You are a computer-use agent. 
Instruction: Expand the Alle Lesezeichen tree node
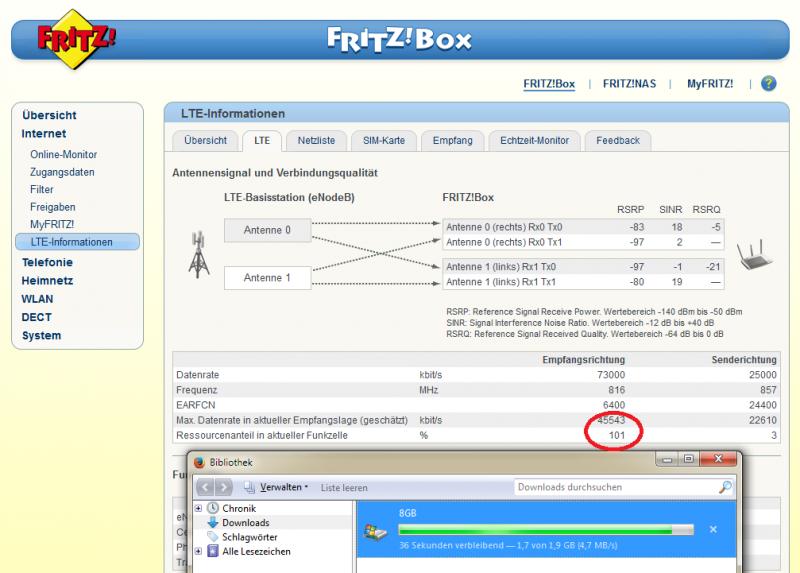[198, 551]
